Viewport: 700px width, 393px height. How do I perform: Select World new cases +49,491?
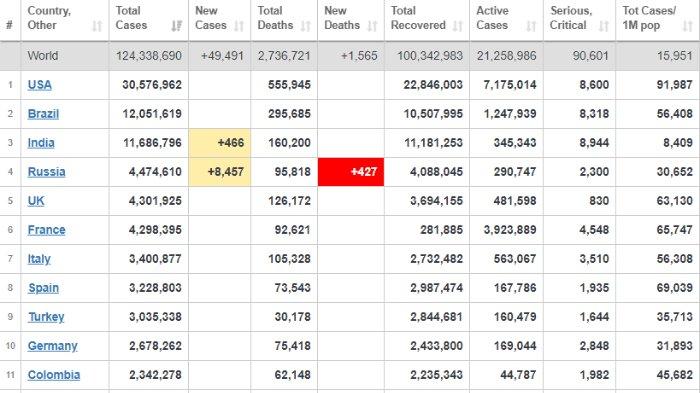(222, 56)
